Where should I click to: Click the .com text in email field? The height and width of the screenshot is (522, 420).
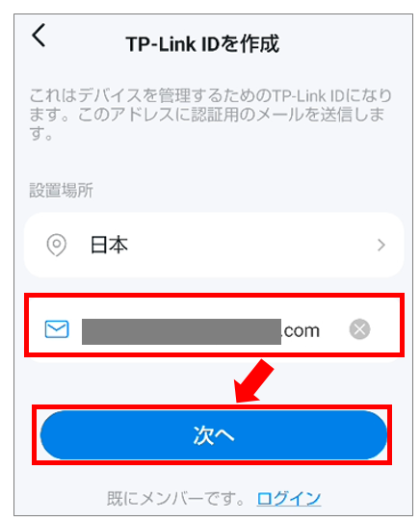301,330
